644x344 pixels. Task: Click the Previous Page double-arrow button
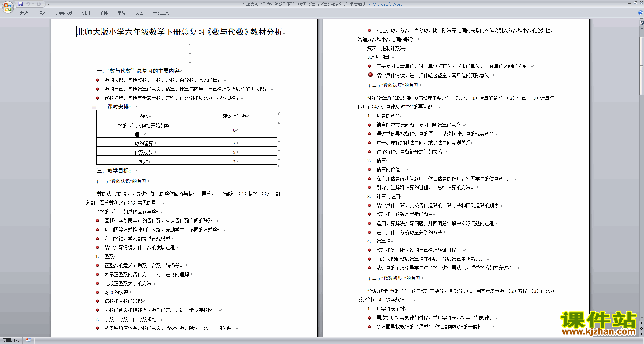642,323
